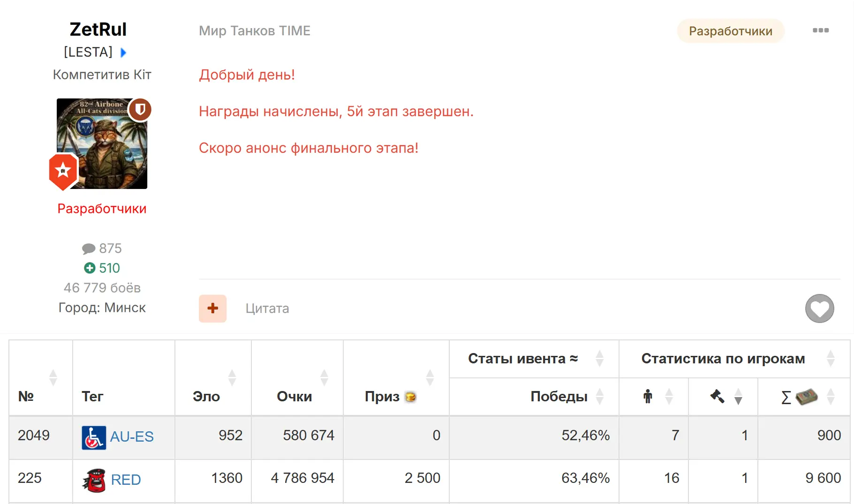Screen dimensions: 854x504
Task: Sort by Победы column
Action: click(599, 397)
